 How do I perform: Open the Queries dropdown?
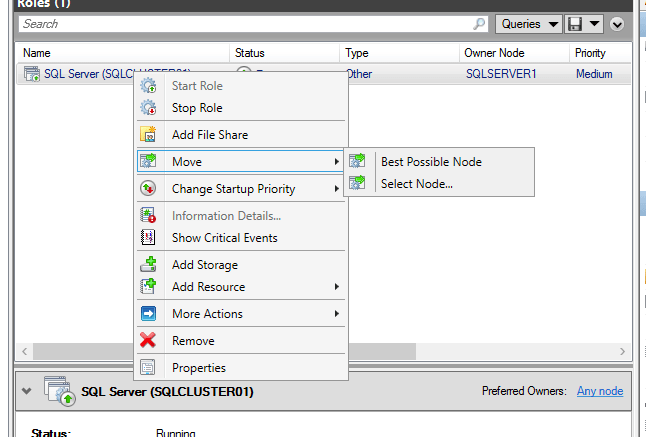tap(529, 24)
